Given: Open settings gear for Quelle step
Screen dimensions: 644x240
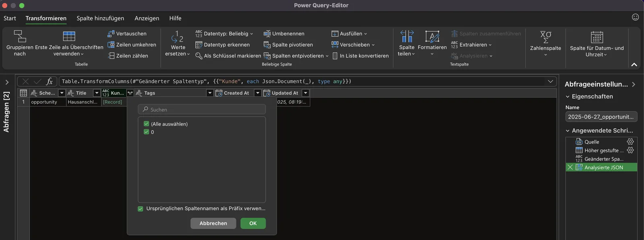Looking at the screenshot, I should coord(630,142).
